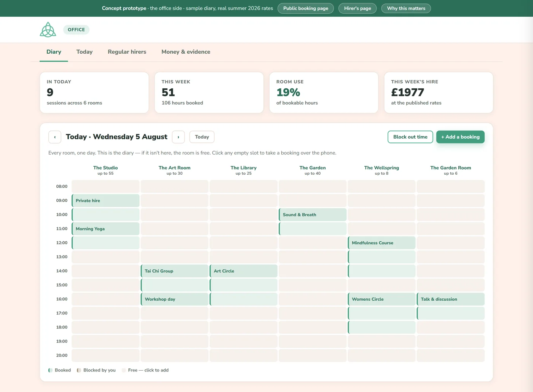Click This Week's Hire £1977 card
Viewport: 533px width, 392px height.
coord(439,92)
